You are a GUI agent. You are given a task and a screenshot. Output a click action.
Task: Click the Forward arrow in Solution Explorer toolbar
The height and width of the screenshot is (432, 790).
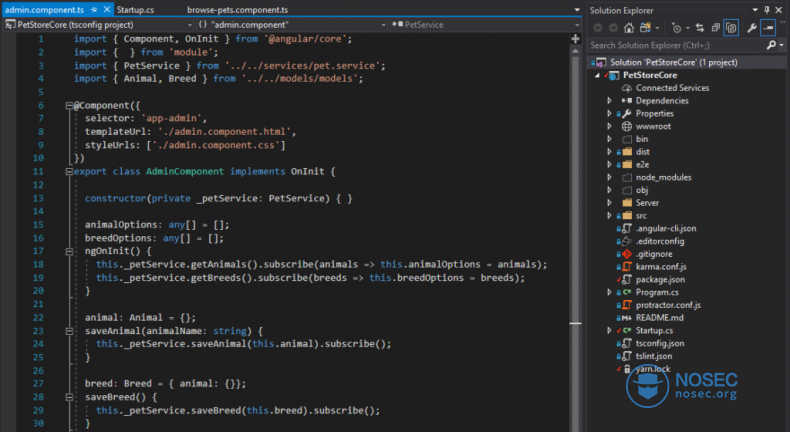pyautogui.click(x=613, y=28)
